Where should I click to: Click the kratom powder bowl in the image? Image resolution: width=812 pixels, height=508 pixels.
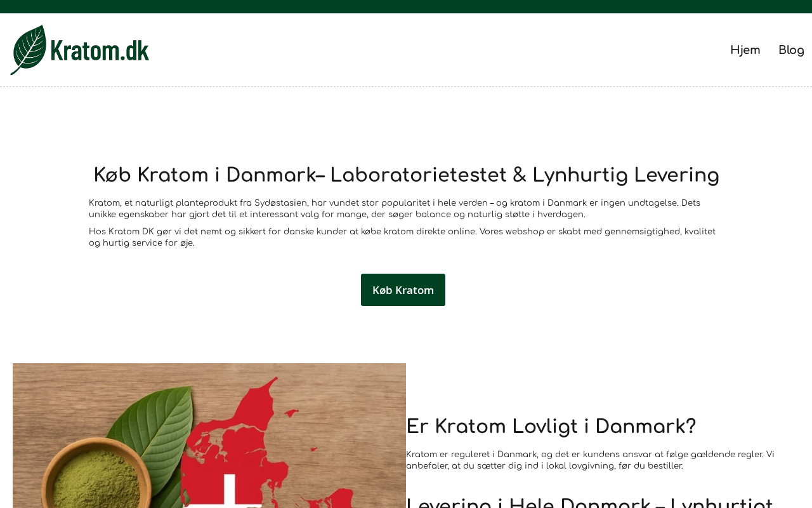[x=95, y=476]
